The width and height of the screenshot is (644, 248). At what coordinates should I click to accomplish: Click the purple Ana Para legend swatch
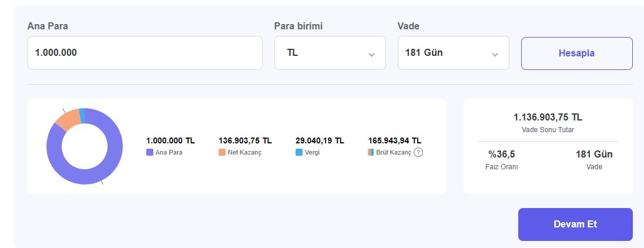coord(150,152)
